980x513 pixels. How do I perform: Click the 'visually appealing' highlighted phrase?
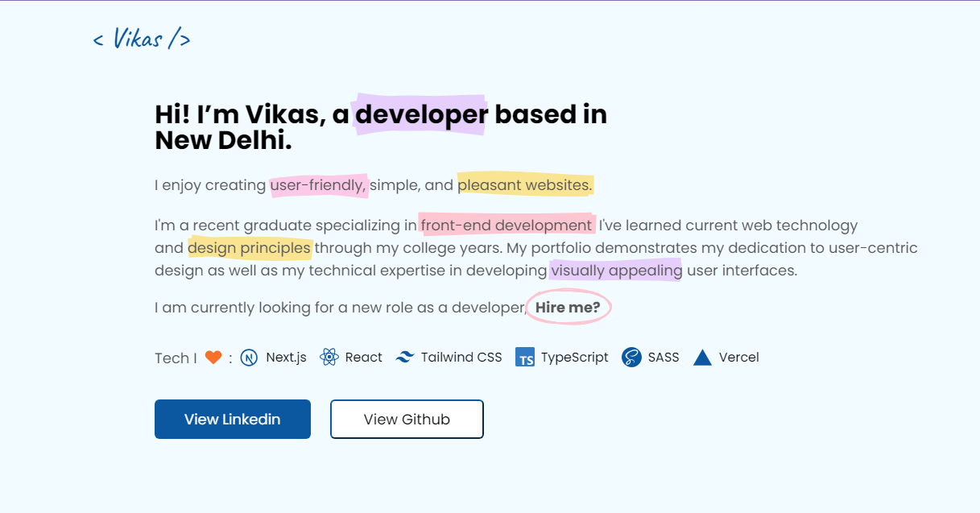[x=614, y=270]
